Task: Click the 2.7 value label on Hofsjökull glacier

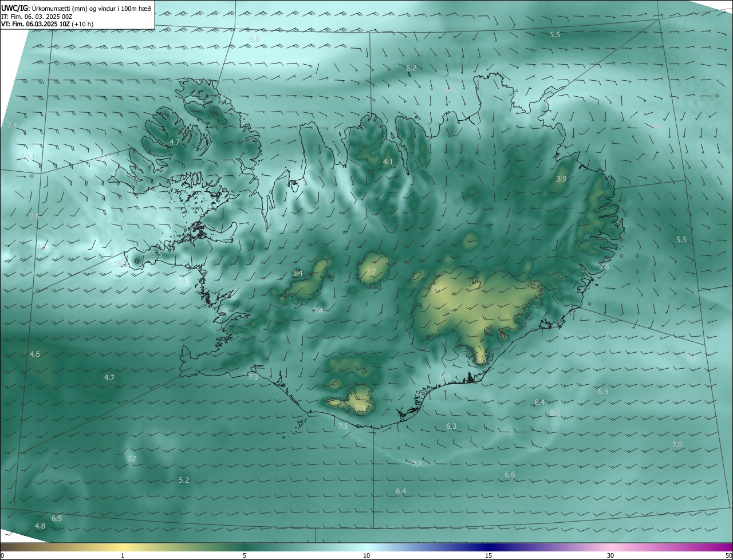Action: (x=371, y=272)
